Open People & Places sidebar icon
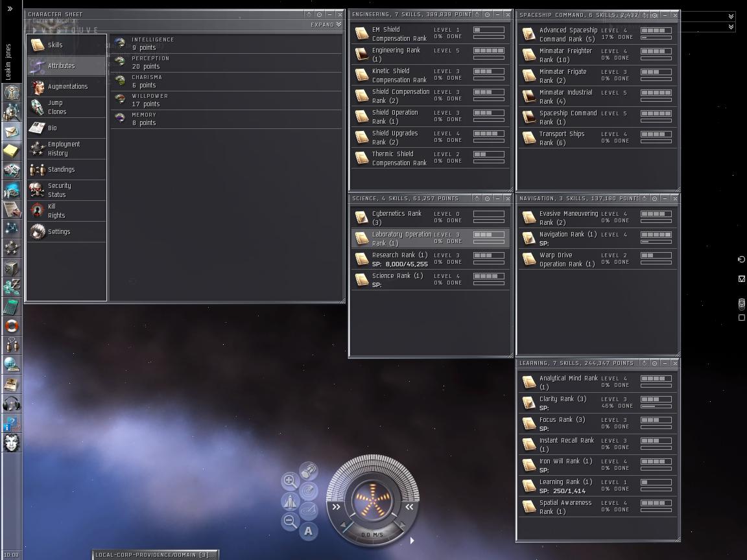 pos(11,112)
